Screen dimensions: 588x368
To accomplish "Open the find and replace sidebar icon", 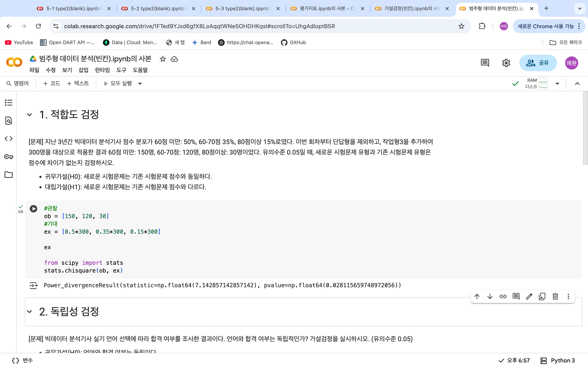I will (x=9, y=120).
